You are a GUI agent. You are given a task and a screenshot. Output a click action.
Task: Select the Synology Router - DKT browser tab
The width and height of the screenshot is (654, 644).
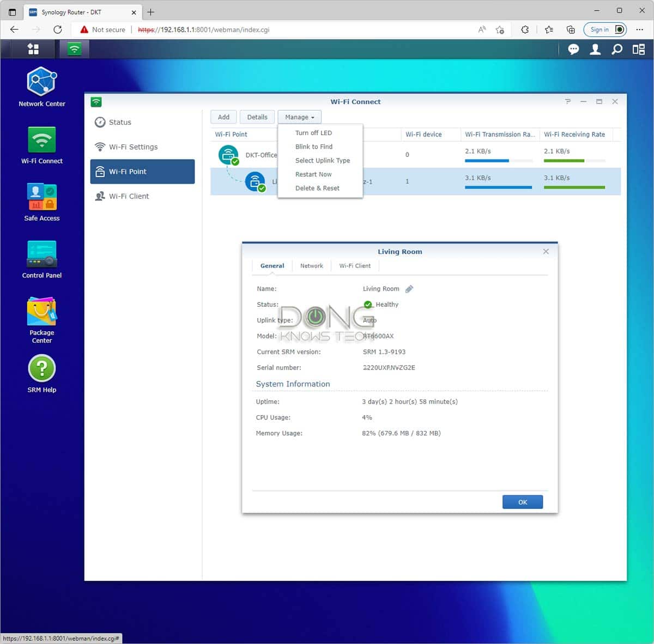click(x=82, y=12)
